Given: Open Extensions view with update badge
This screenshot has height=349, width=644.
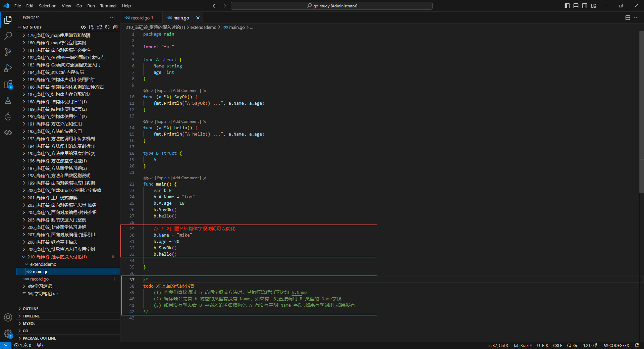Looking at the screenshot, I should (8, 85).
